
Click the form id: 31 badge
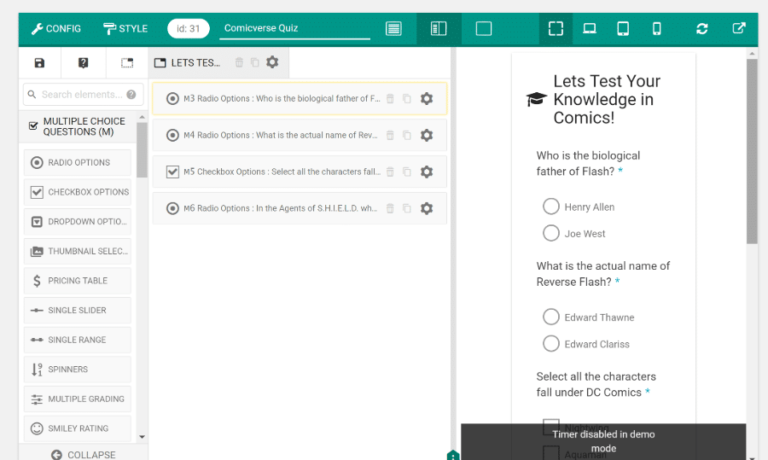click(188, 28)
